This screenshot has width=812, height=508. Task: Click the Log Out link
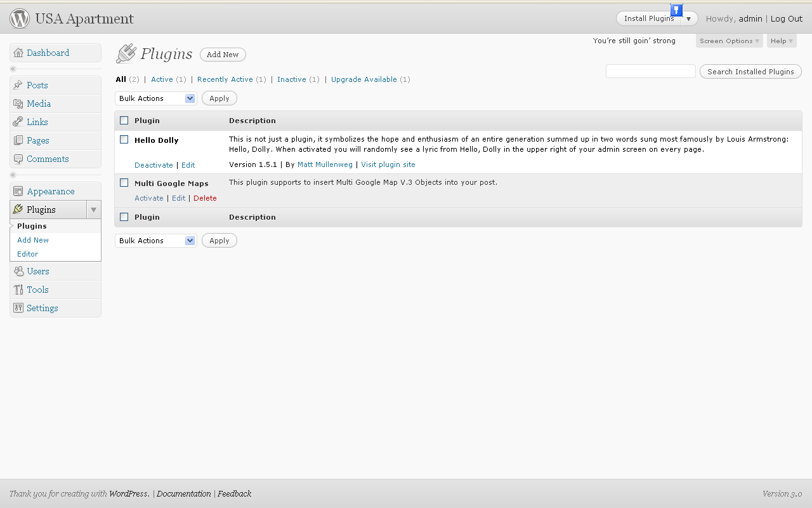coord(787,19)
